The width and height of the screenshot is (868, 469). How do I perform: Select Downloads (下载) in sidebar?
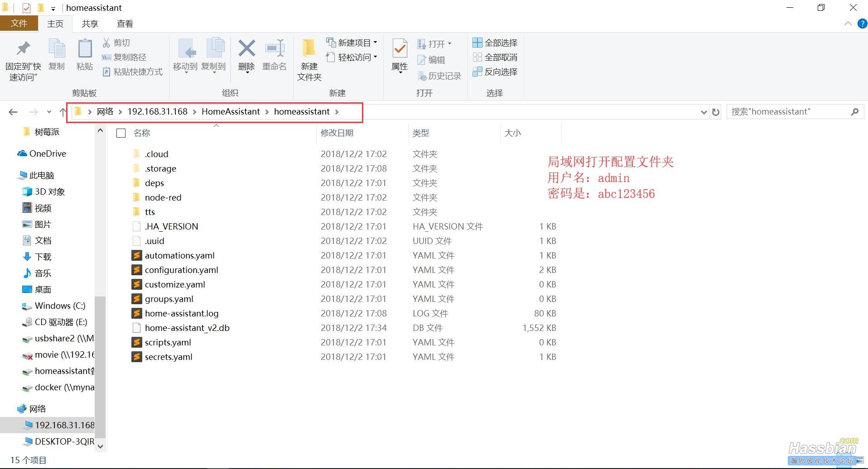tap(37, 257)
